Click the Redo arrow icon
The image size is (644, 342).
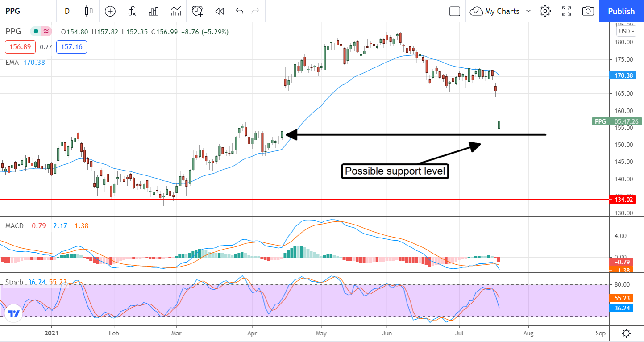[x=255, y=11]
